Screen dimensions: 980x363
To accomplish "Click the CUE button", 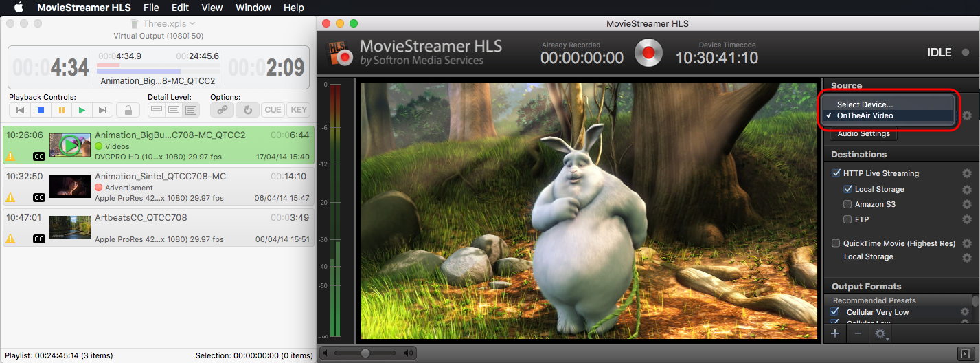I will (273, 110).
